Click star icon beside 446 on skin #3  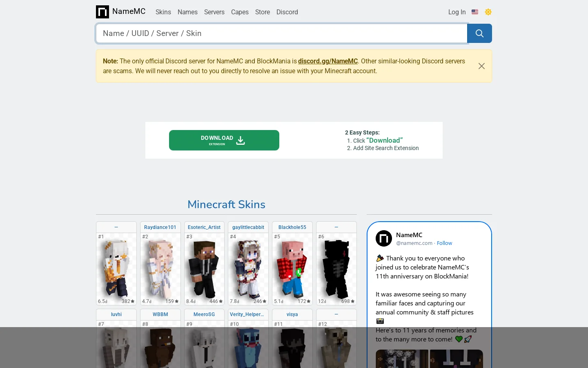tap(221, 301)
